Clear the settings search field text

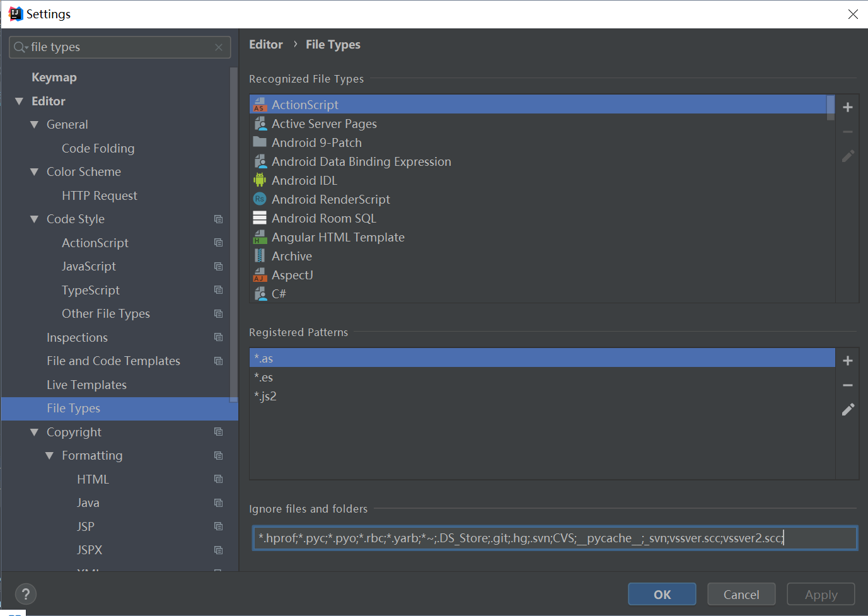(219, 47)
